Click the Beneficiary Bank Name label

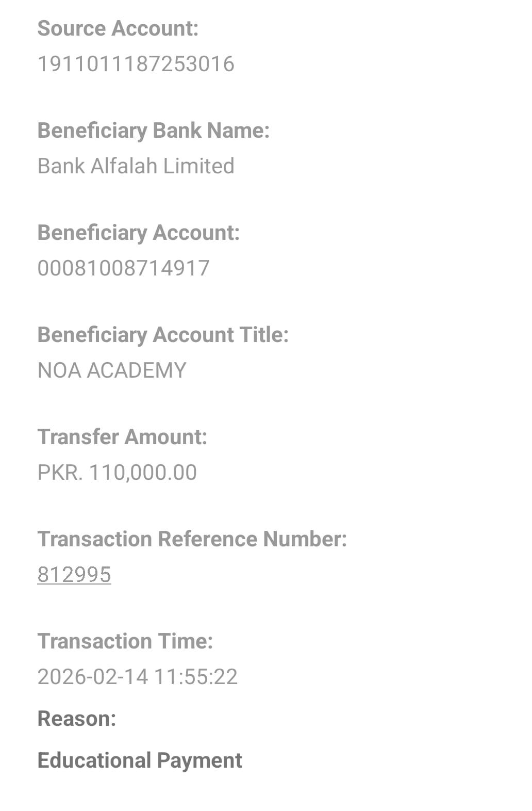[x=153, y=131]
